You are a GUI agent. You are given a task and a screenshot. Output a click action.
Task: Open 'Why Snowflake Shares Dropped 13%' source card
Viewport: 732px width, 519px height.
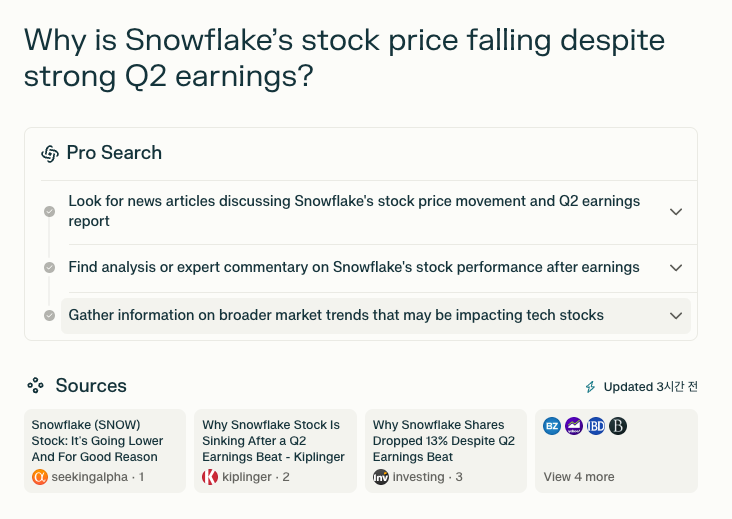tap(446, 451)
